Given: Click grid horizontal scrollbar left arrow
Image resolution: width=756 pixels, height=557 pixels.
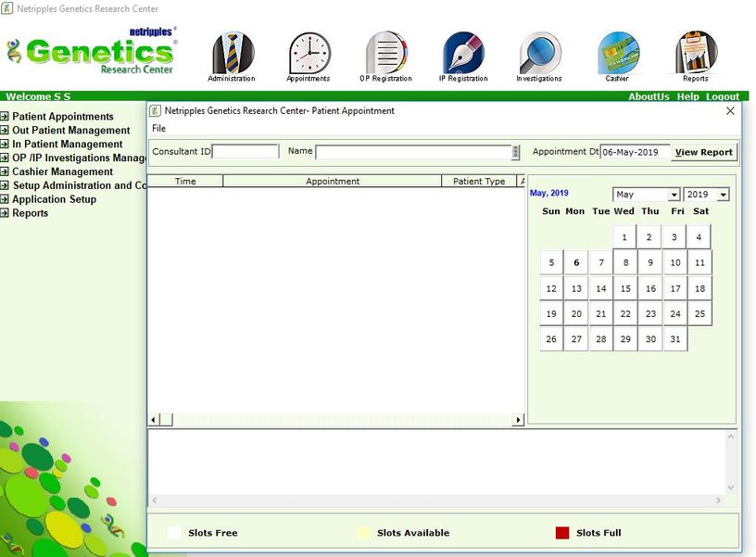Looking at the screenshot, I should tap(153, 420).
